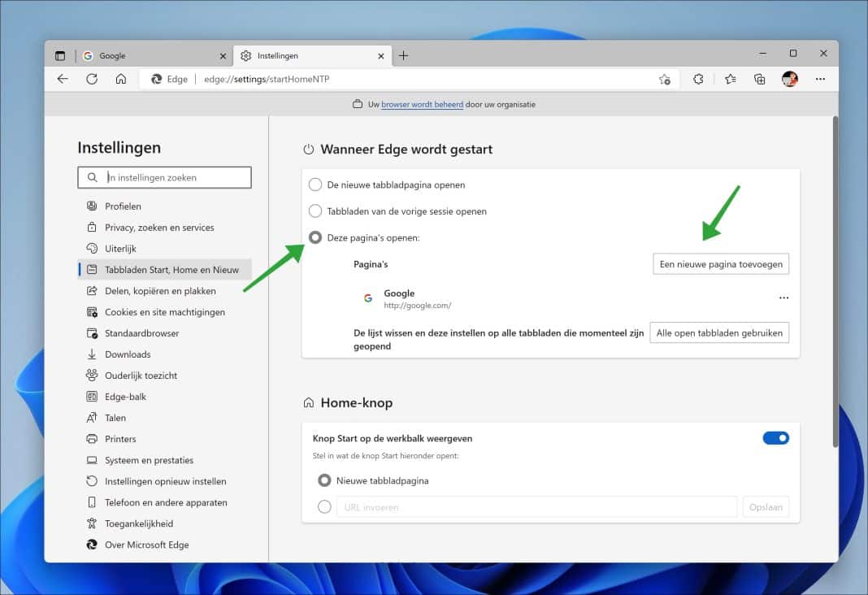The image size is (868, 595).
Task: Open Collections from the toolbar
Action: click(760, 79)
